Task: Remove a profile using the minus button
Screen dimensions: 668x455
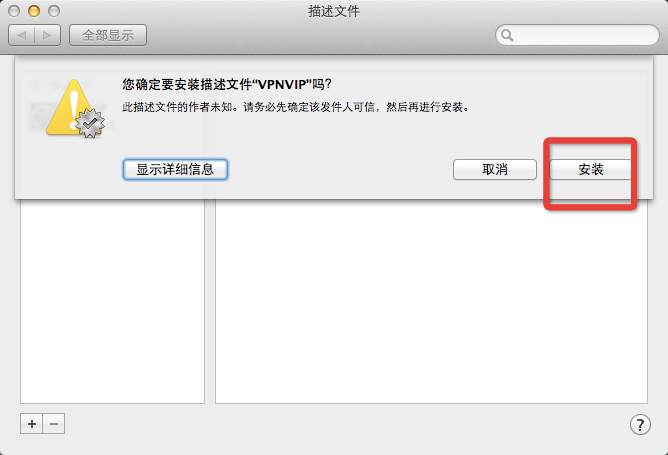Action: [54, 423]
